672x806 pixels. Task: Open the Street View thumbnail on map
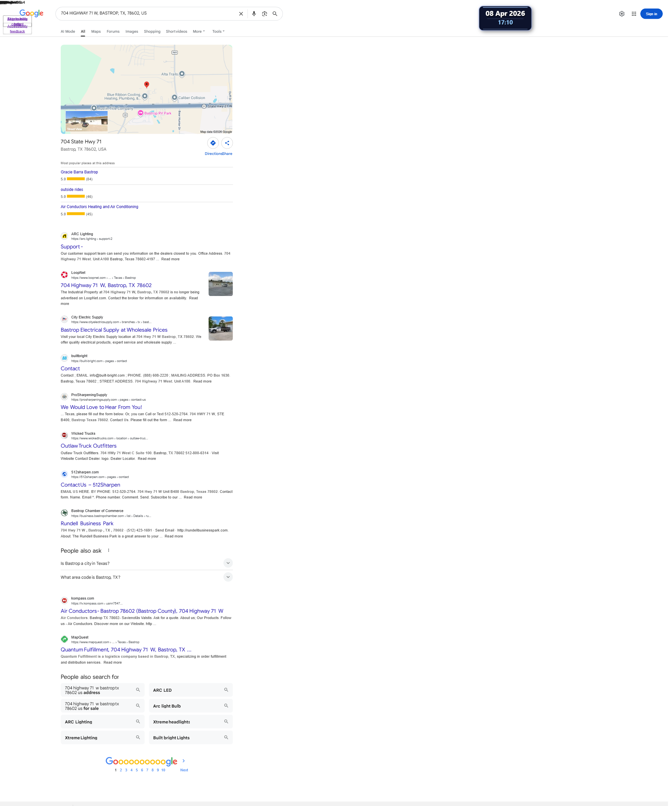click(87, 122)
